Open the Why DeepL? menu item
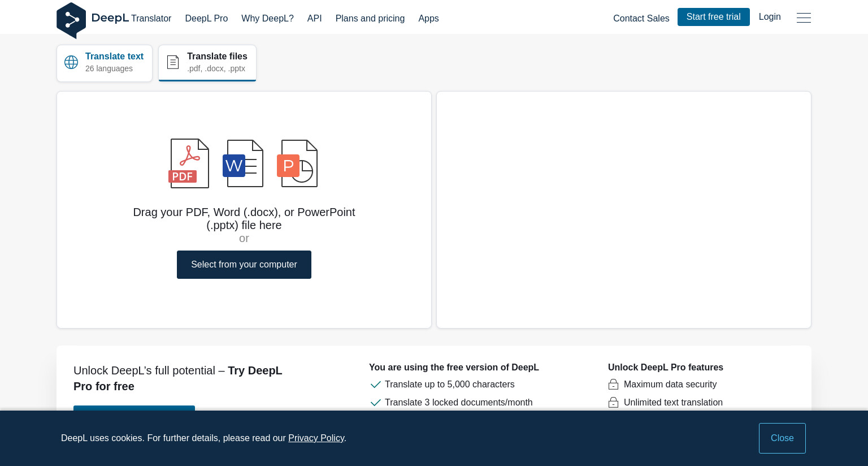 [267, 18]
